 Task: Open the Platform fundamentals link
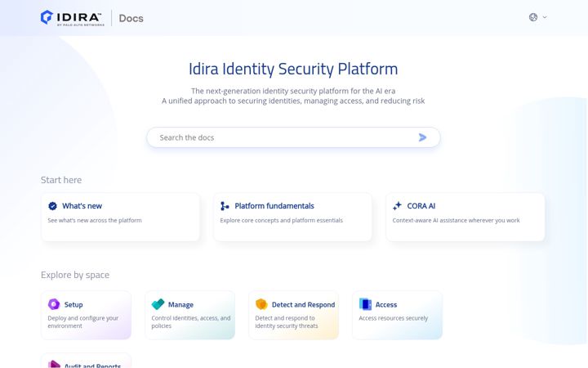pyautogui.click(x=274, y=206)
